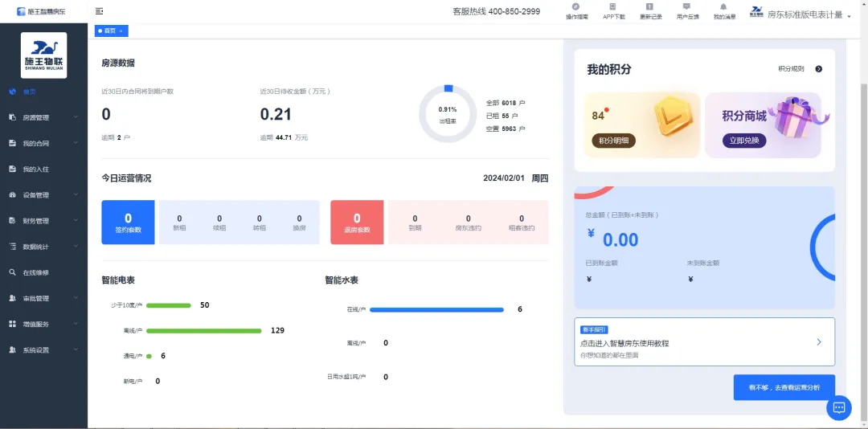
Task: Click the date 2024/02/01
Action: coord(504,178)
